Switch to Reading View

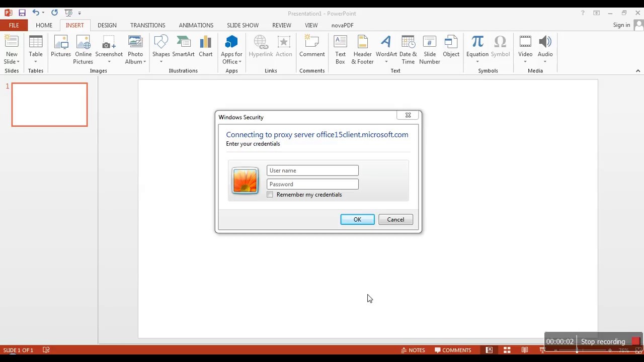point(525,350)
